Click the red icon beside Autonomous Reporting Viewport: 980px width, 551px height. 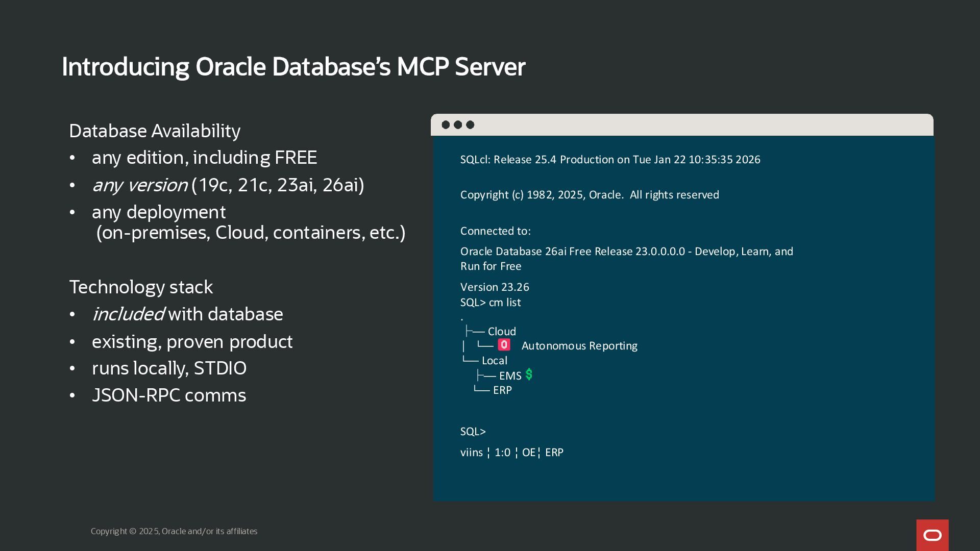point(504,345)
